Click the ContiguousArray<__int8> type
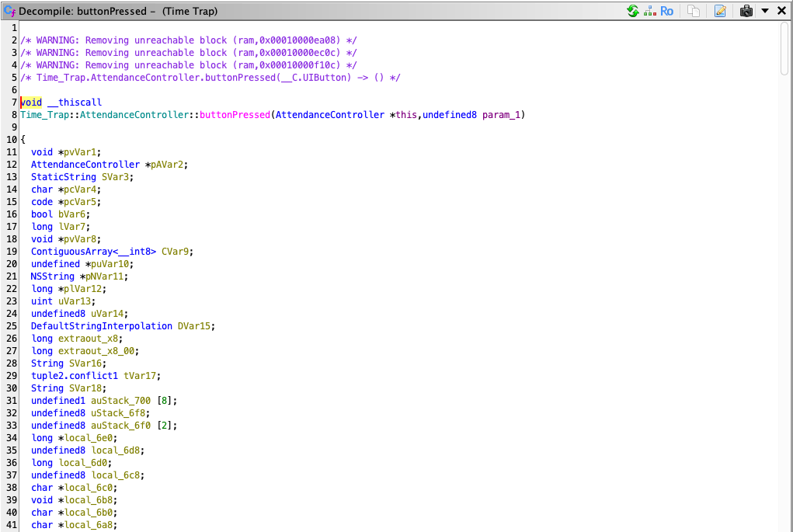The image size is (793, 532). click(x=93, y=252)
